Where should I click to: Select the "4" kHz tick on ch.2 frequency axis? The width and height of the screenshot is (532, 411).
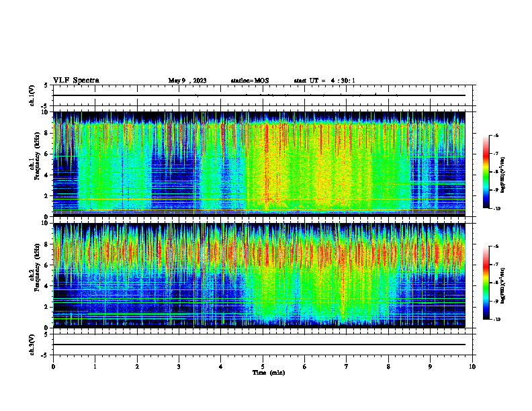coord(46,286)
